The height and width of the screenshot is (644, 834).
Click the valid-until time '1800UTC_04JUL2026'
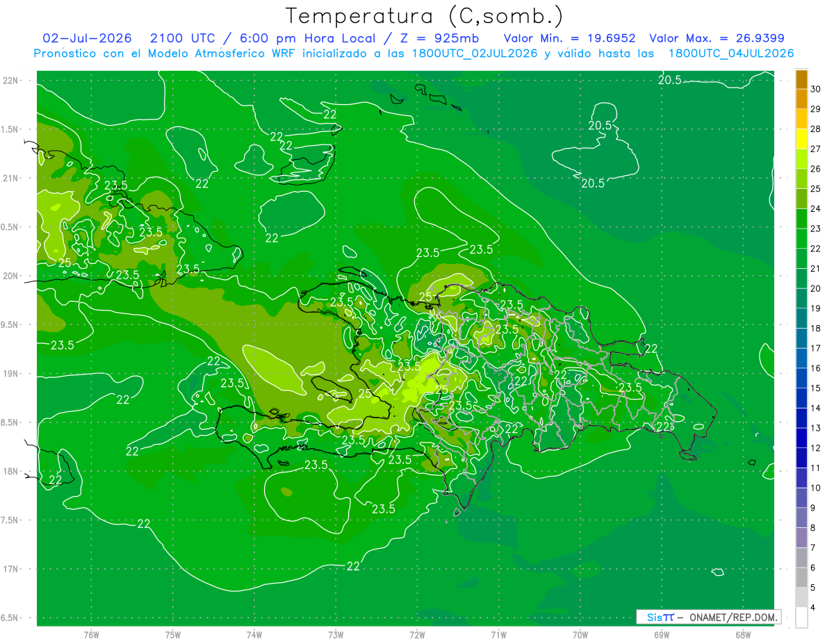(731, 53)
